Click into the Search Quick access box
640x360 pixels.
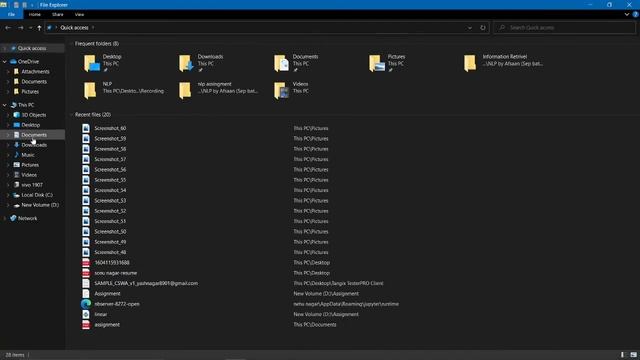[x=564, y=28]
